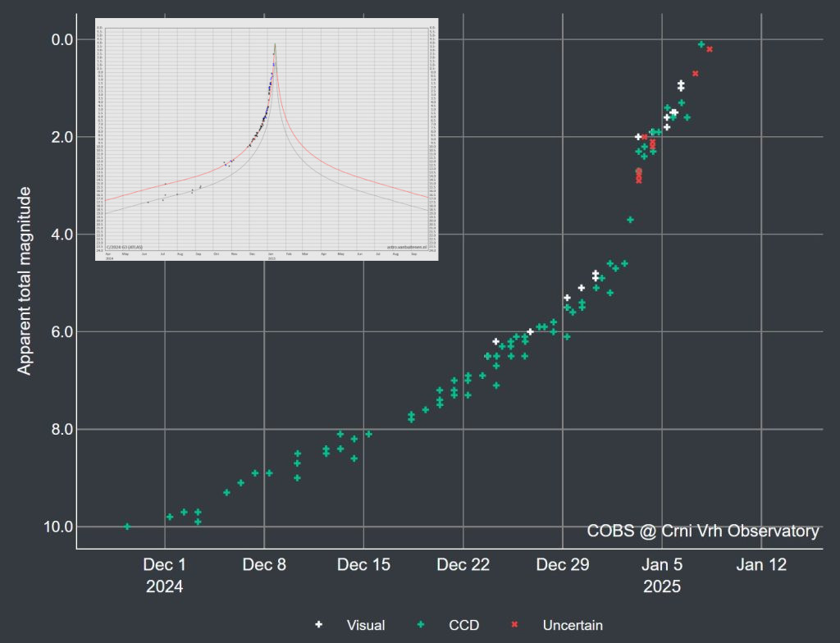Click the red Uncertain legend marker

pyautogui.click(x=515, y=624)
